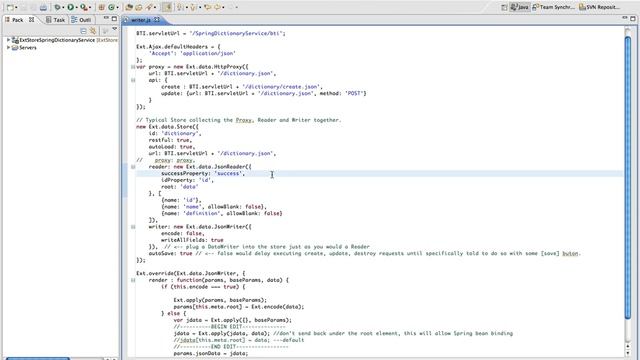Maximize the editor area
Screen dimensions: 640x360
pyautogui.click(x=633, y=18)
